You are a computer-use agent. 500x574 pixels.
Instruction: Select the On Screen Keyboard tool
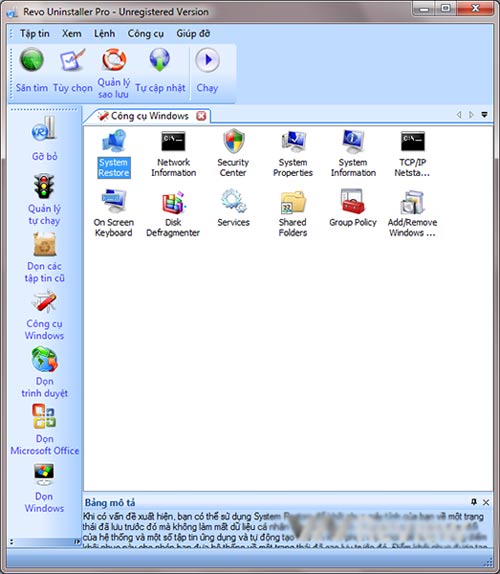tap(114, 213)
